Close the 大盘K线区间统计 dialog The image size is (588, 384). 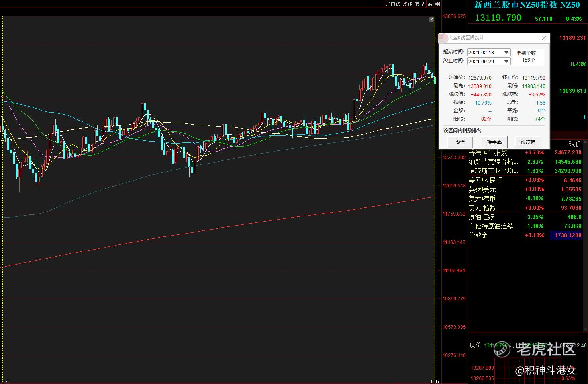[544, 38]
